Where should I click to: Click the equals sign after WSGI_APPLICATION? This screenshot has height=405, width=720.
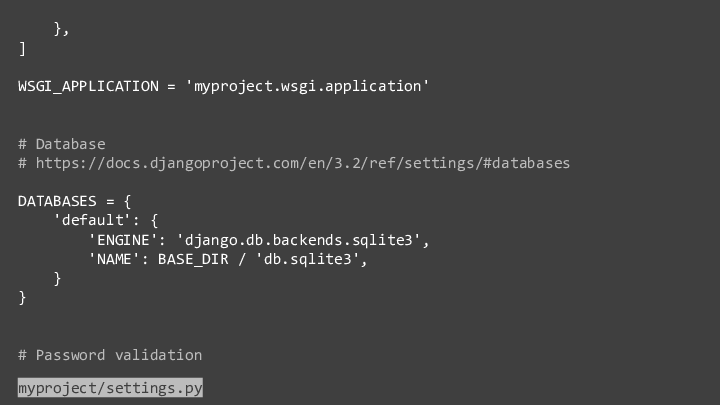pos(171,86)
